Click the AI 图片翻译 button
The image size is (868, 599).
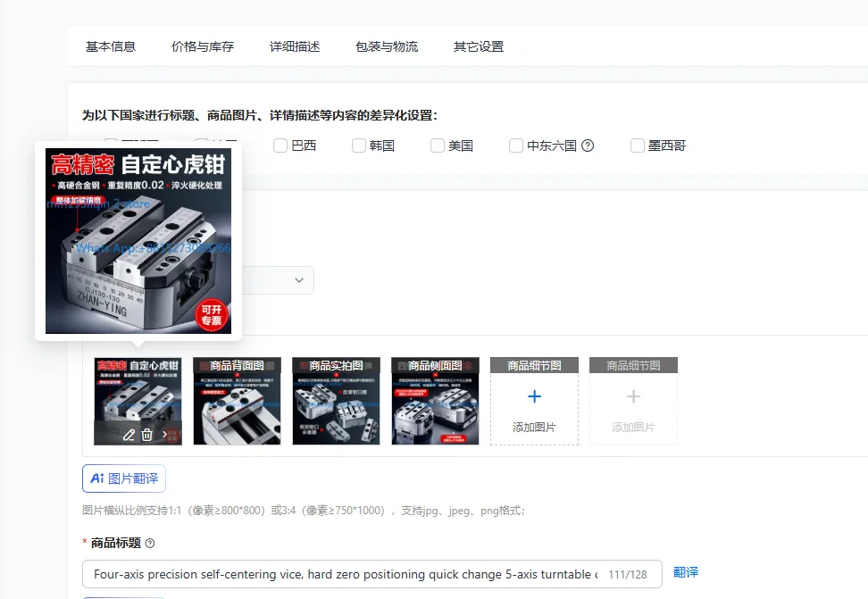point(124,478)
